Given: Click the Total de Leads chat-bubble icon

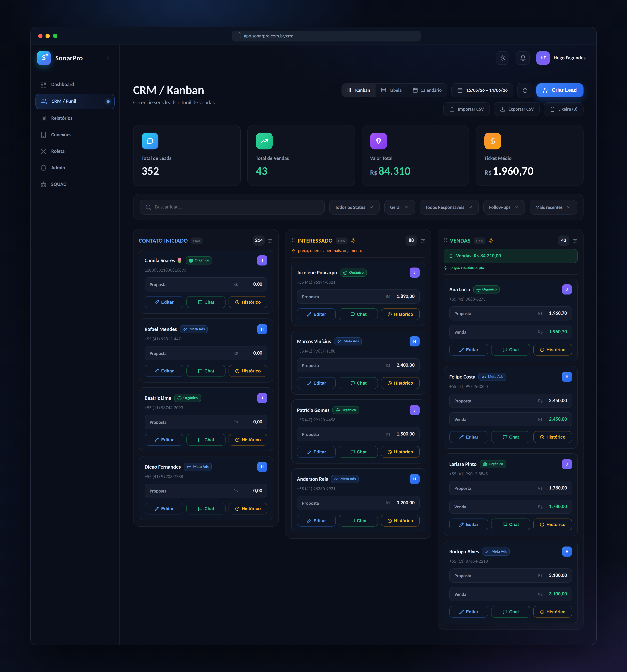Looking at the screenshot, I should tap(150, 141).
